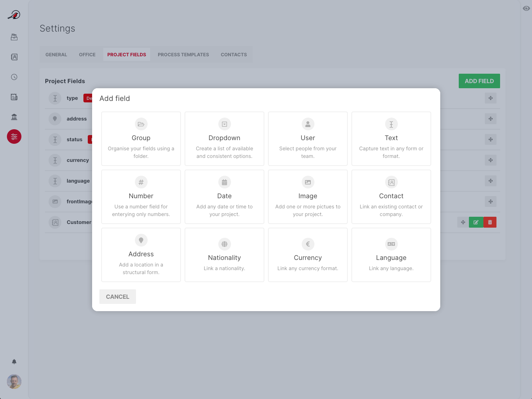
Task: Select the Date field type card
Action: [x=224, y=197]
